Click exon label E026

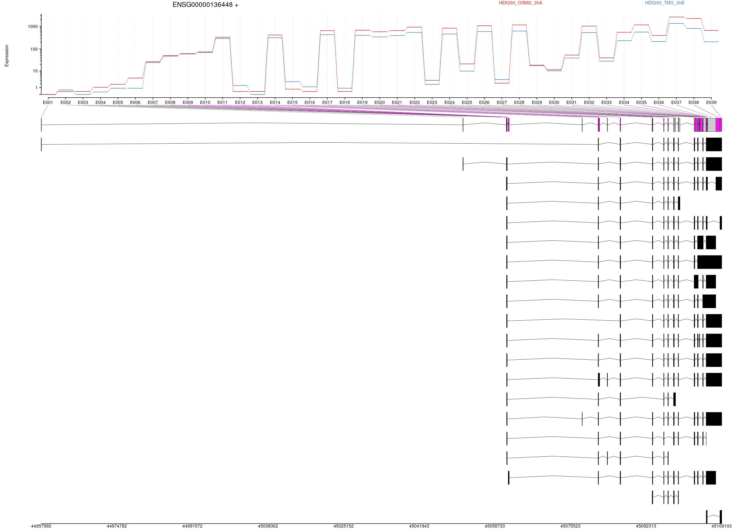484,102
